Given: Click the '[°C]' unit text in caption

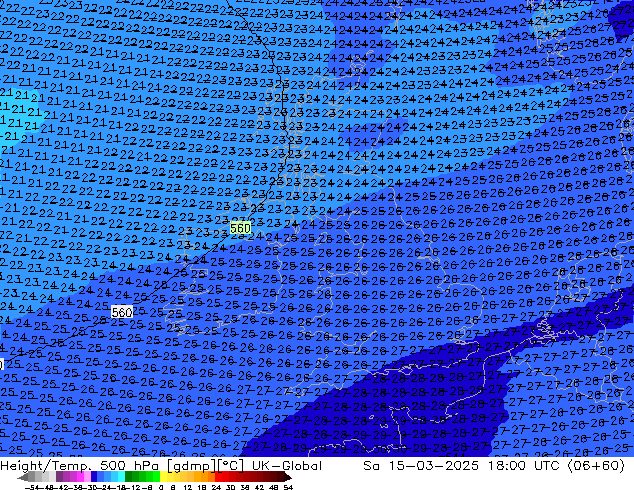Looking at the screenshot, I should click(x=231, y=466).
